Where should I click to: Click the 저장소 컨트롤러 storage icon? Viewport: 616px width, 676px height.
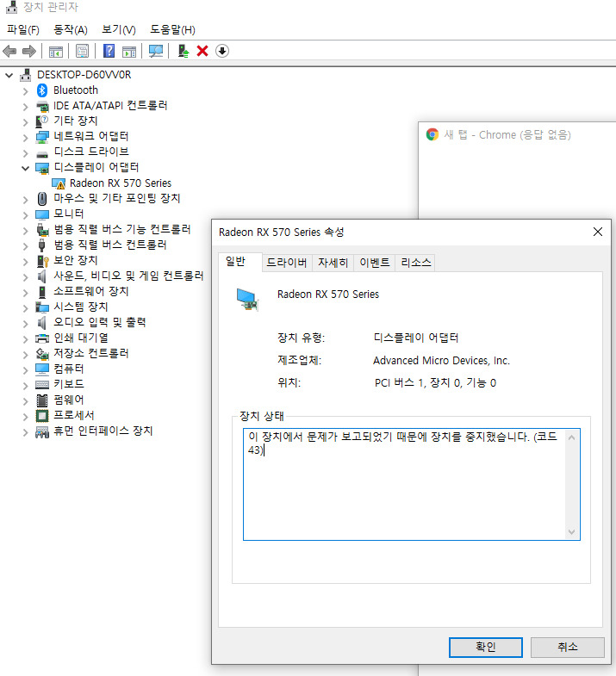point(42,354)
